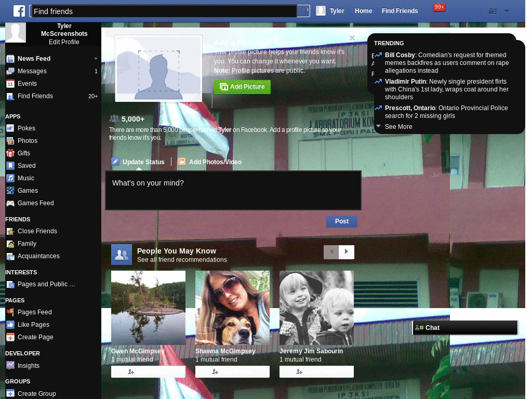Screen dimensions: 532x399
Task: Open Jeremy Jim Sabourin's profile photo
Action: point(316,308)
